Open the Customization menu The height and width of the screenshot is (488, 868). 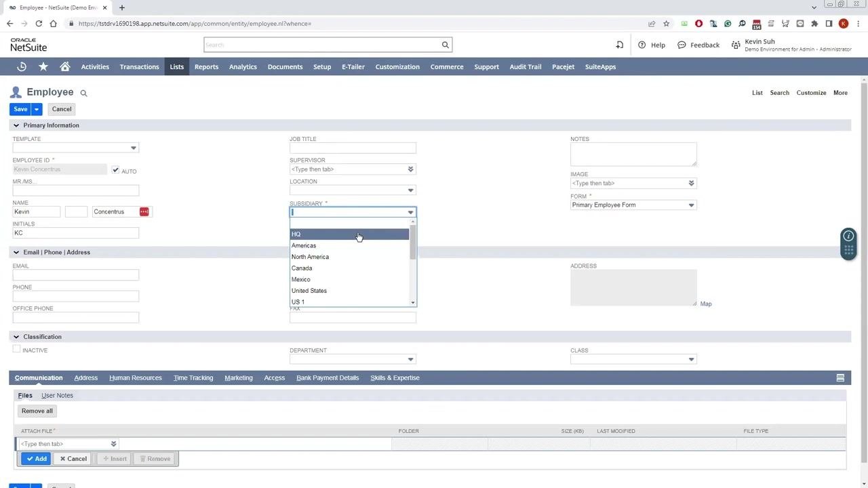tap(397, 66)
